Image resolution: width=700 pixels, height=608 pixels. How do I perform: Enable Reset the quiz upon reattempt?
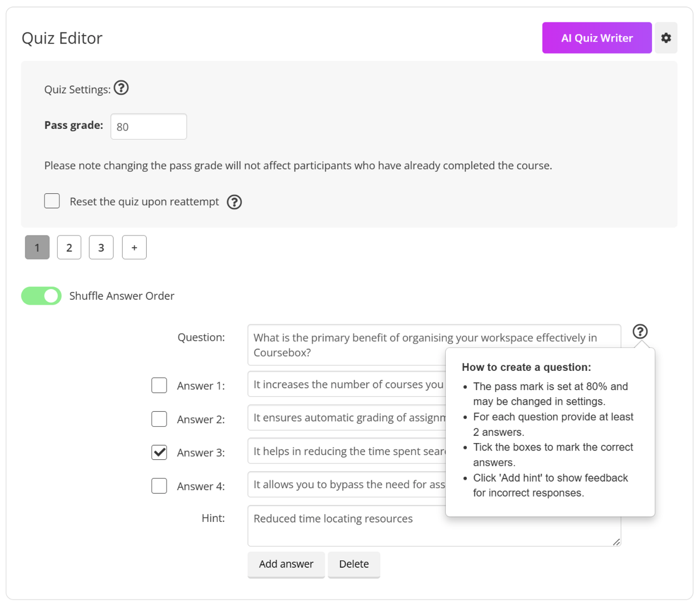52,201
